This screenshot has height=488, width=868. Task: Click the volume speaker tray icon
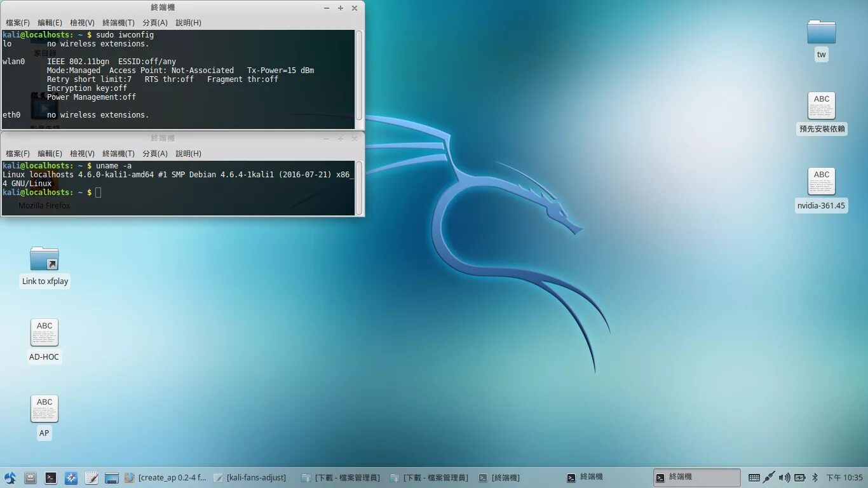[x=785, y=478]
